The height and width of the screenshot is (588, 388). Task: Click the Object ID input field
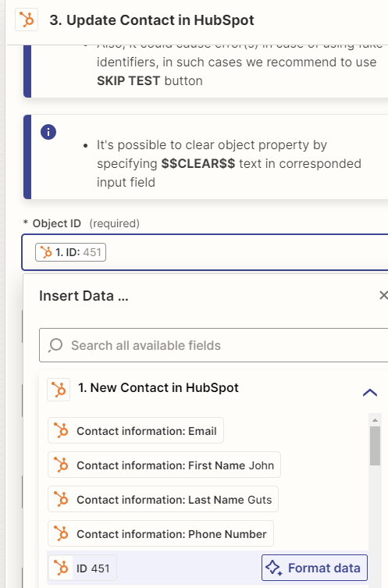coord(205,252)
